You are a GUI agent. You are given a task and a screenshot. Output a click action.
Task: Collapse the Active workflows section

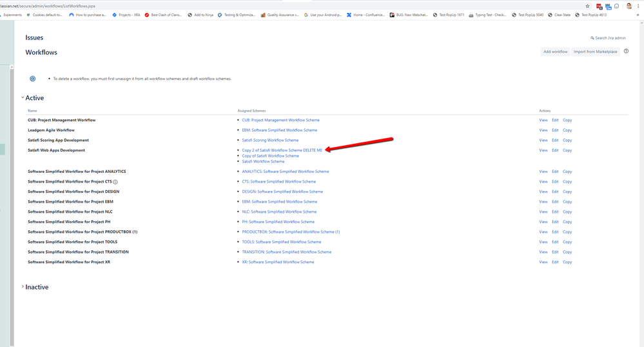[x=23, y=98]
